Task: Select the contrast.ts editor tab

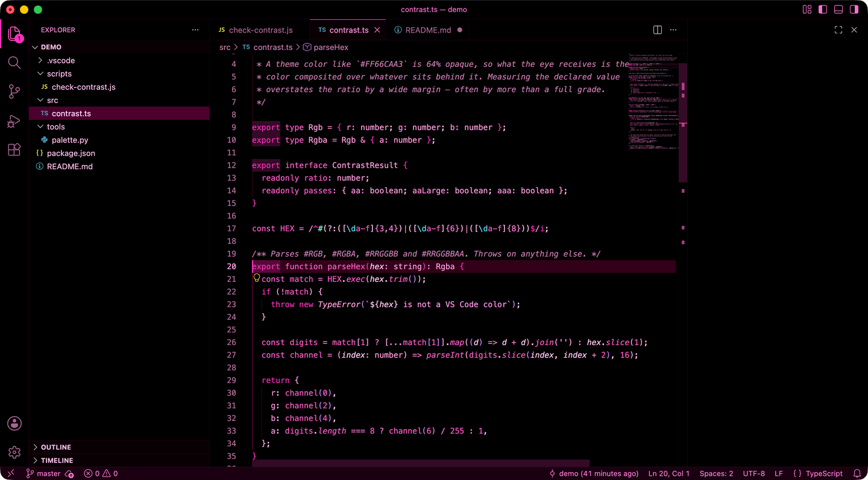Action: (x=348, y=30)
